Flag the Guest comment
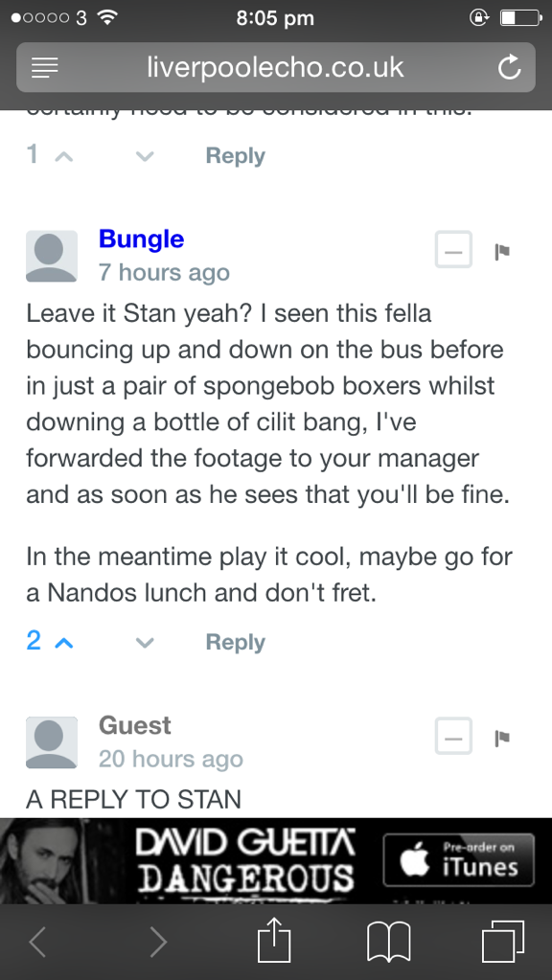Image resolution: width=552 pixels, height=980 pixels. (502, 739)
